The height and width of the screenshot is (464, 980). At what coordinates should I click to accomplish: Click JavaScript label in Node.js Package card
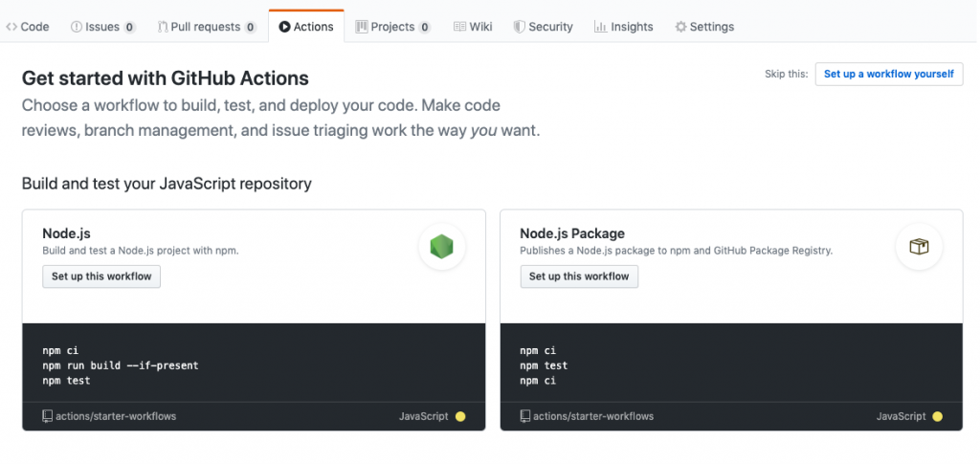point(902,416)
